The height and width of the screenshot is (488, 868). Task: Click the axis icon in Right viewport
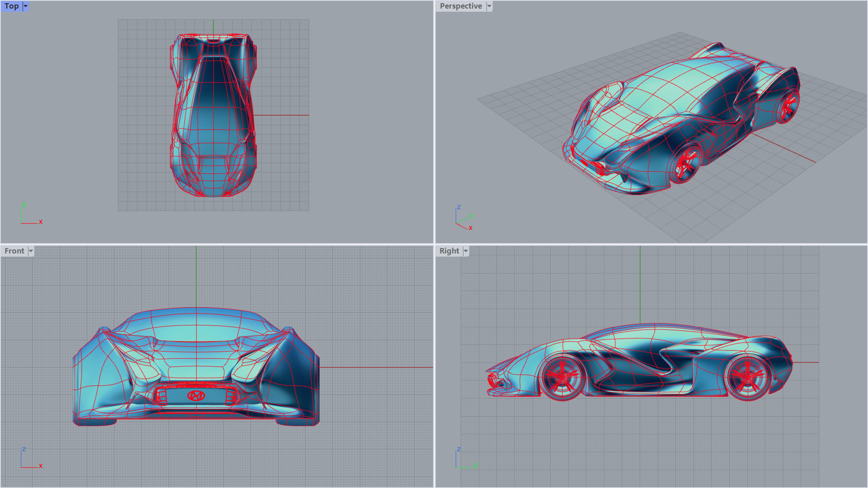(465, 459)
